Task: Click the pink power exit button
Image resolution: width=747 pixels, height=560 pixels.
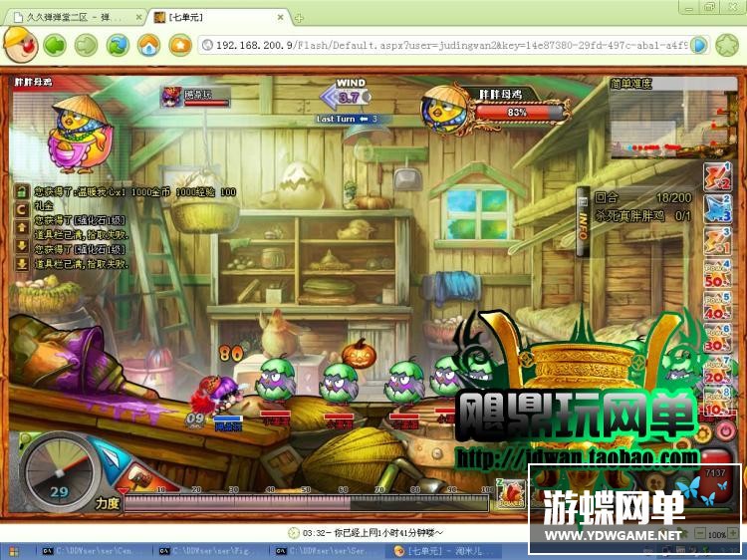Action: click(725, 430)
